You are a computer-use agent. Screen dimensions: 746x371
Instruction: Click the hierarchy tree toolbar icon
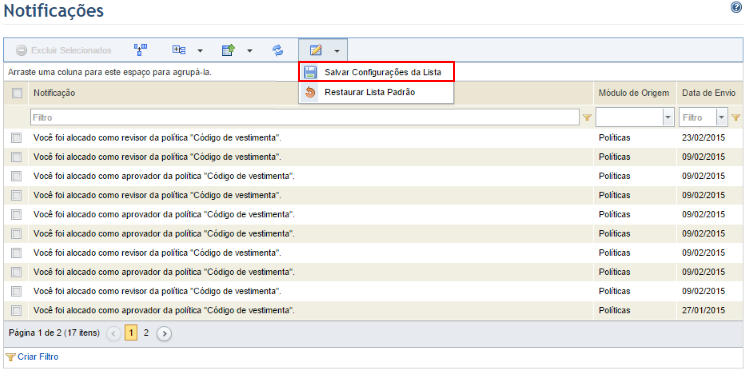140,50
